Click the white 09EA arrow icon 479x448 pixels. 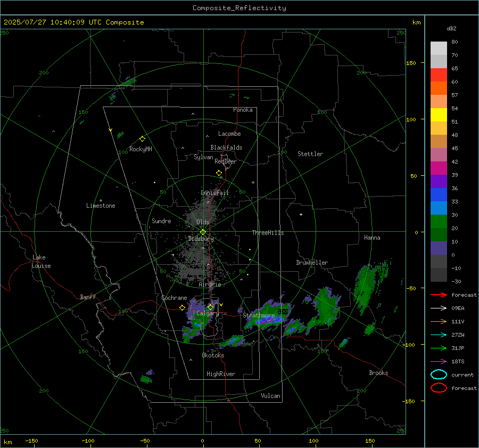tap(439, 308)
